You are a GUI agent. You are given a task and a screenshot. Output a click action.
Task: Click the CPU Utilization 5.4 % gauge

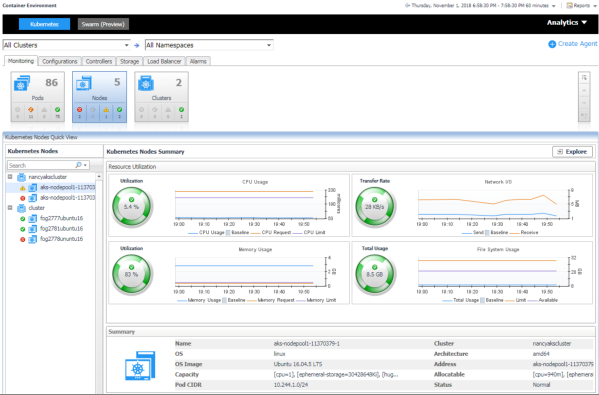[x=132, y=207]
